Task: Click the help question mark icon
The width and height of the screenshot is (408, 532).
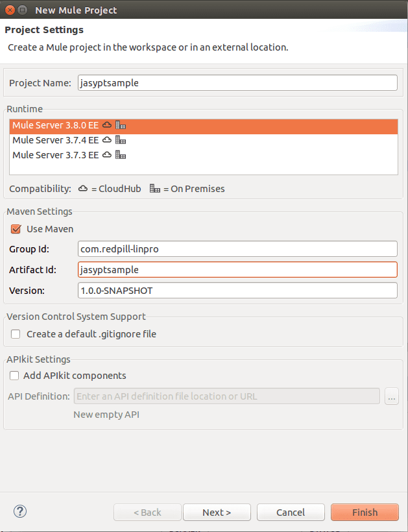Action: [x=20, y=511]
